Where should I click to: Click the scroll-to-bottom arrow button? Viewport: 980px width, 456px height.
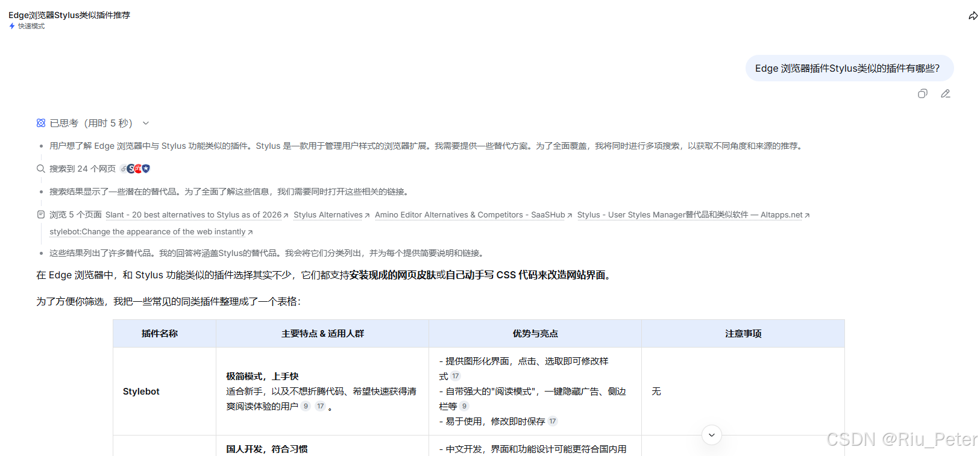coord(712,435)
